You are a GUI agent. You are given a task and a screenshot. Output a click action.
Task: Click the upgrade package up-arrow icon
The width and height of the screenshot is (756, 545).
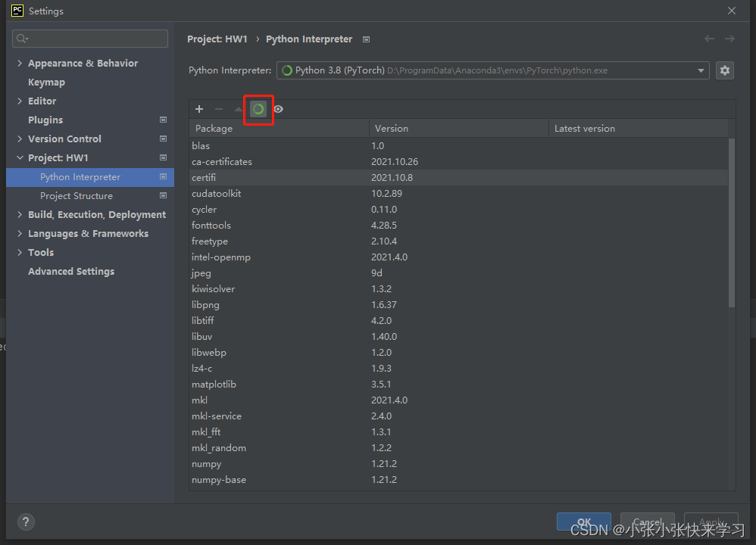(238, 109)
